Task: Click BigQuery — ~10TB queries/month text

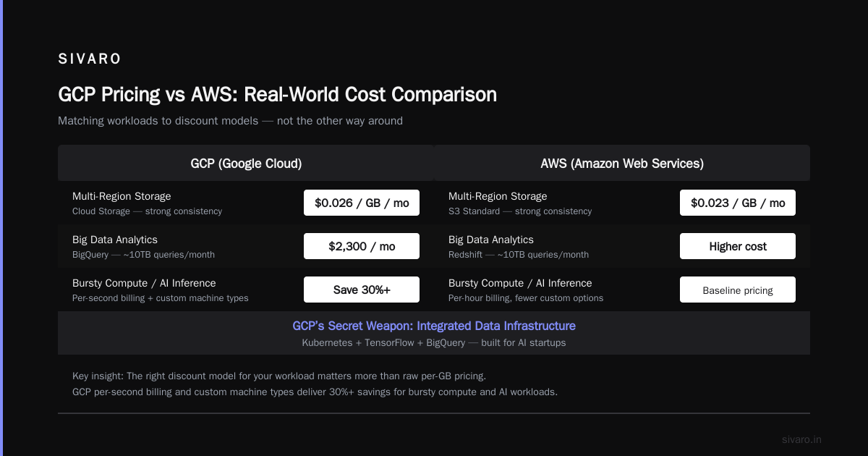Action: tap(143, 255)
